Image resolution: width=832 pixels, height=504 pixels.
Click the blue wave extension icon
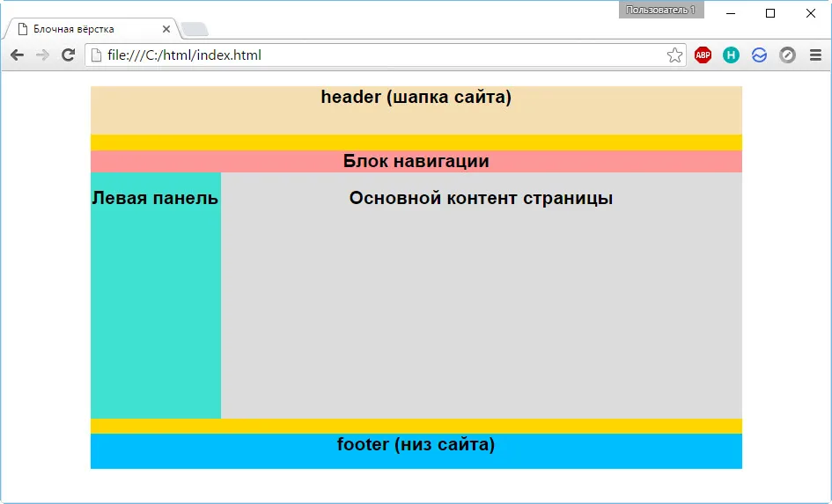[759, 55]
